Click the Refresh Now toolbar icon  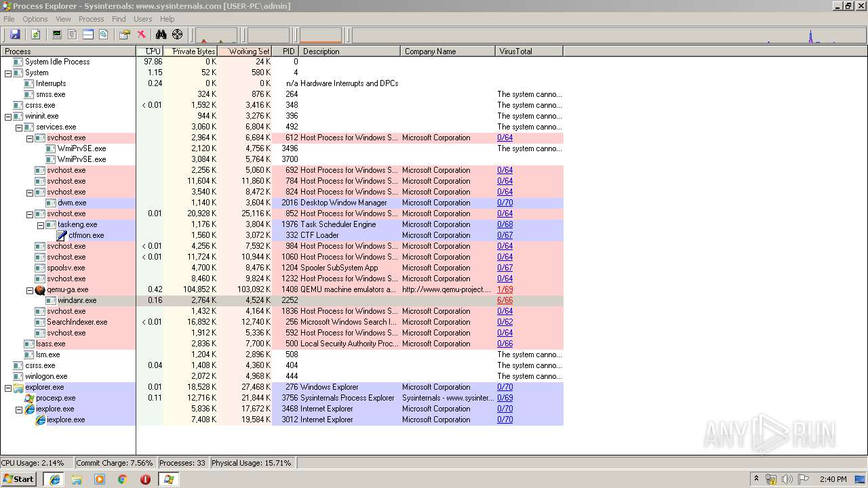tap(35, 35)
